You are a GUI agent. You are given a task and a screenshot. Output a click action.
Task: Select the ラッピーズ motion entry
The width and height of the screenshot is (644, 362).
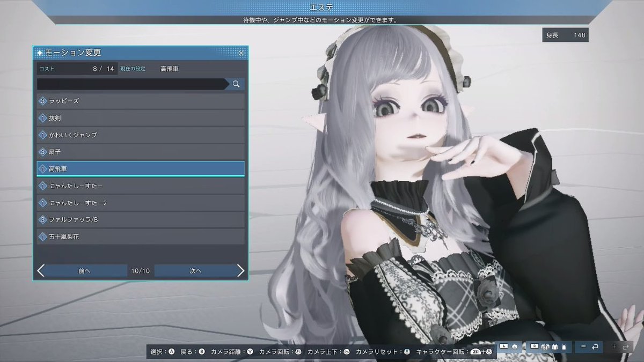pyautogui.click(x=141, y=101)
